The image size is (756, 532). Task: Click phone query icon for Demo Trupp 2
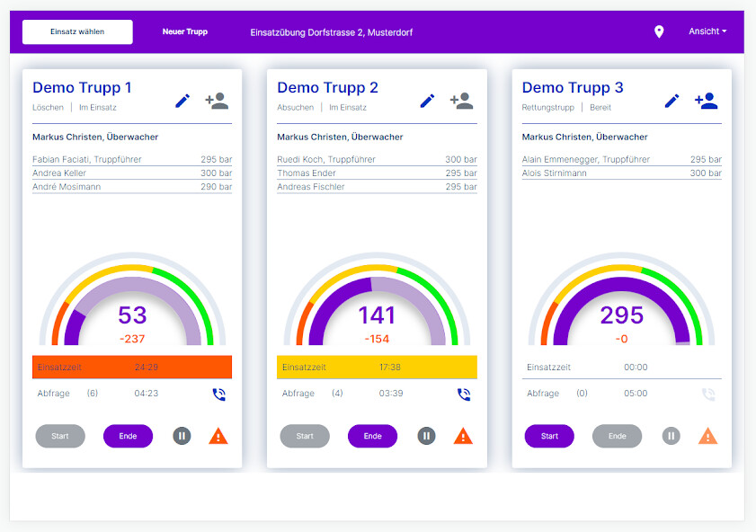pos(464,394)
